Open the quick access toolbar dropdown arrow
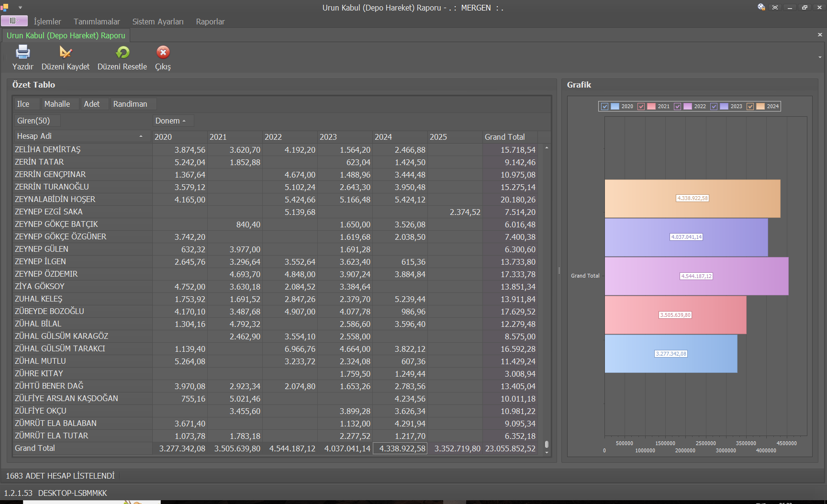 [x=20, y=8]
